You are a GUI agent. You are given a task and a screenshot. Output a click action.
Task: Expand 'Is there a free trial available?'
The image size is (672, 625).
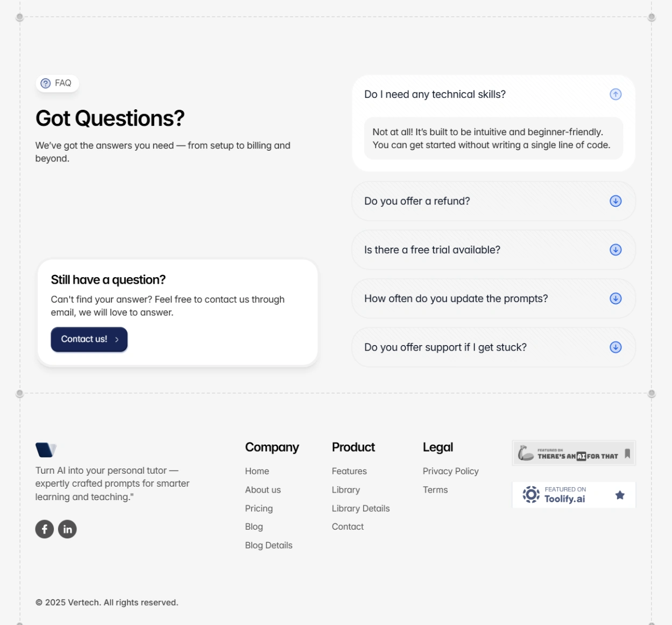click(x=615, y=249)
